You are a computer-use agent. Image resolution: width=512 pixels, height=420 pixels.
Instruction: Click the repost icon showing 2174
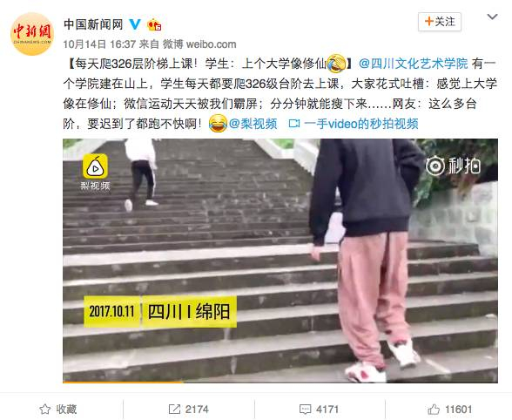[174, 409]
